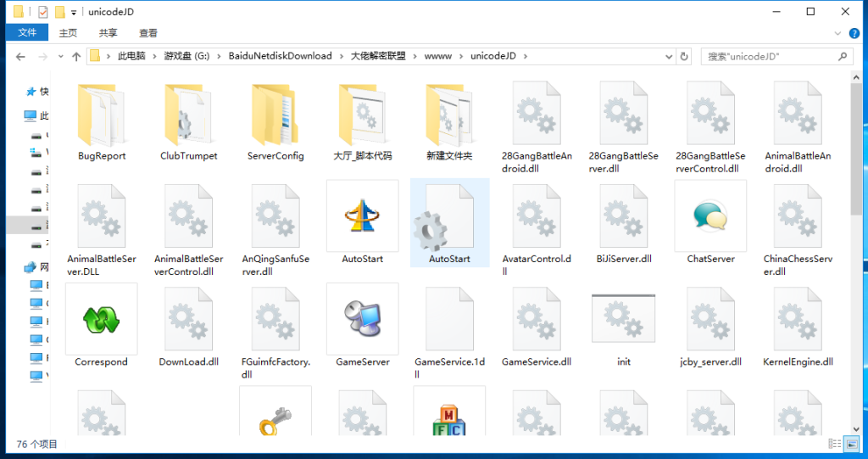Screen dimensions: 868x459
Task: Select the 28GangBattleAndroid.dll file
Action: pyautogui.click(x=537, y=127)
